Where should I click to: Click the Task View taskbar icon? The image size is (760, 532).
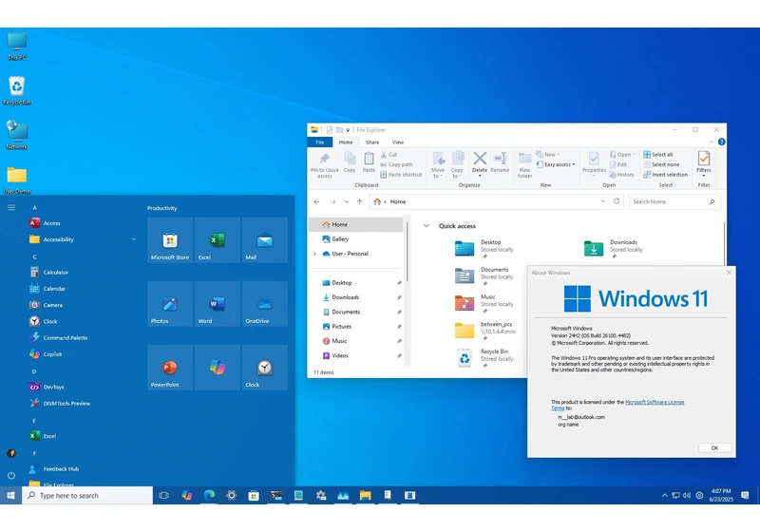(x=163, y=495)
